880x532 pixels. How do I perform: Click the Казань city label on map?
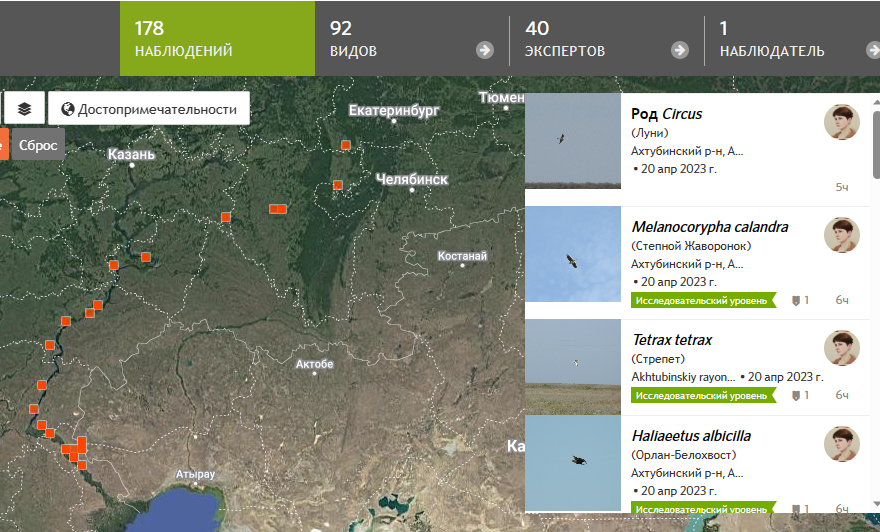(131, 154)
